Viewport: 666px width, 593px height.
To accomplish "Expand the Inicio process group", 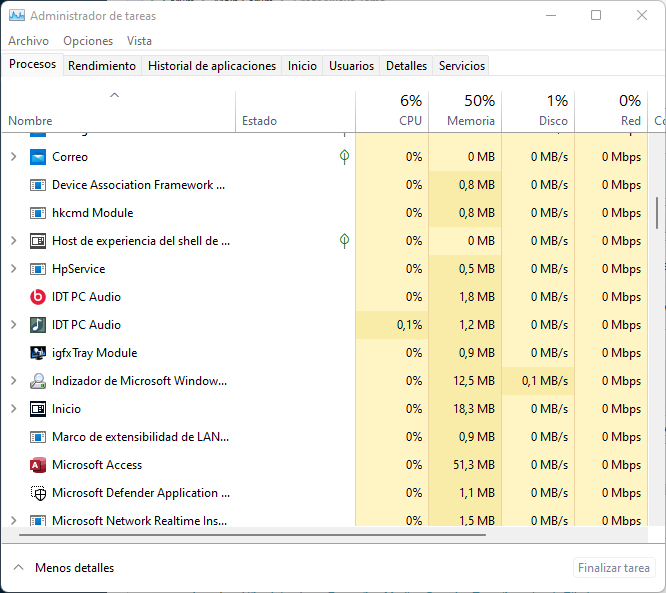I will [14, 409].
